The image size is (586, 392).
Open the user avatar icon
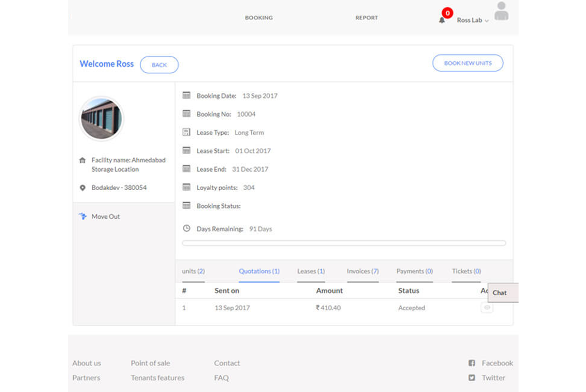pos(501,11)
